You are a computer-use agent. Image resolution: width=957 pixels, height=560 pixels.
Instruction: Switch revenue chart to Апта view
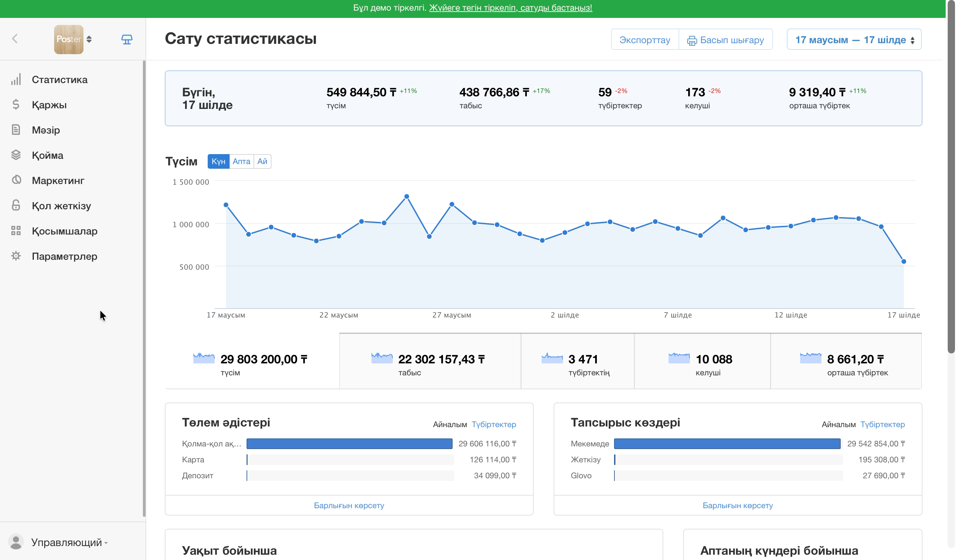click(x=241, y=161)
